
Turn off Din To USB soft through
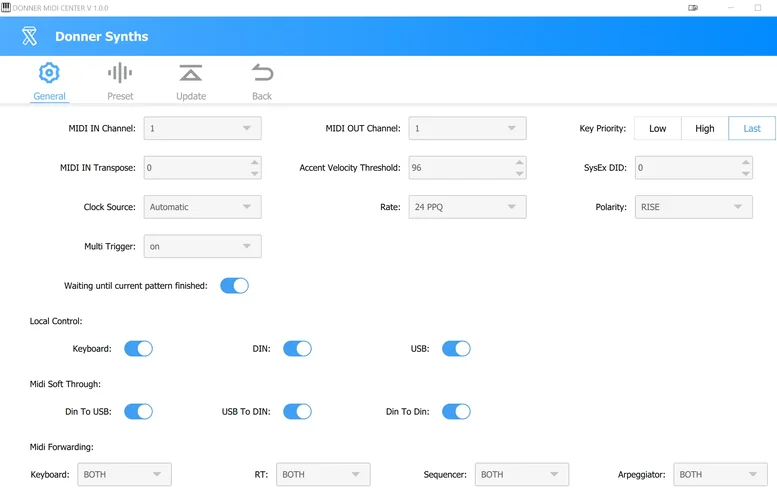coord(138,411)
